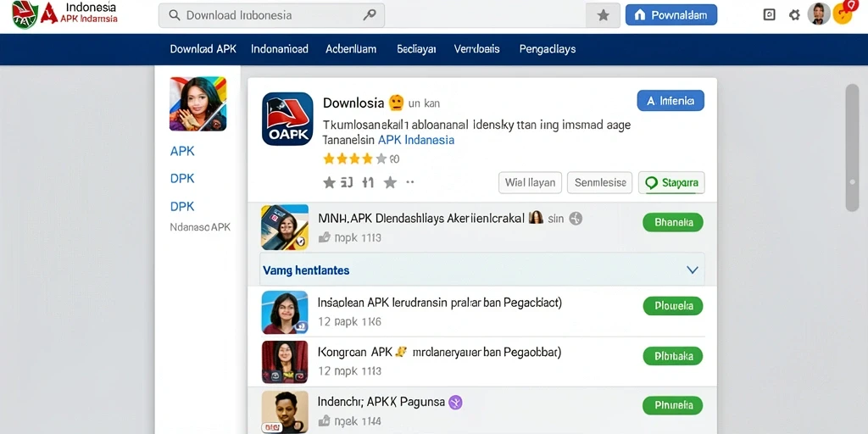Open the APK Indanesia blue link
The width and height of the screenshot is (868, 434).
click(415, 140)
